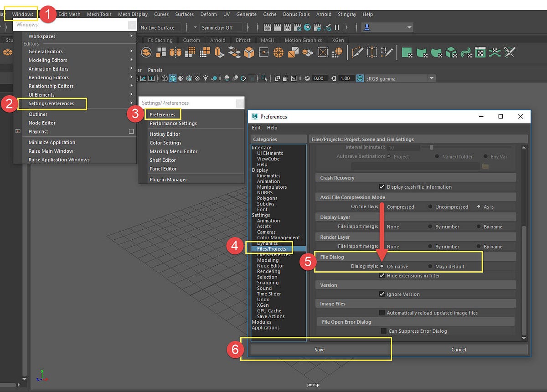Enable OS native dialog style radio button
Image resolution: width=547 pixels, height=392 pixels.
pos(381,266)
